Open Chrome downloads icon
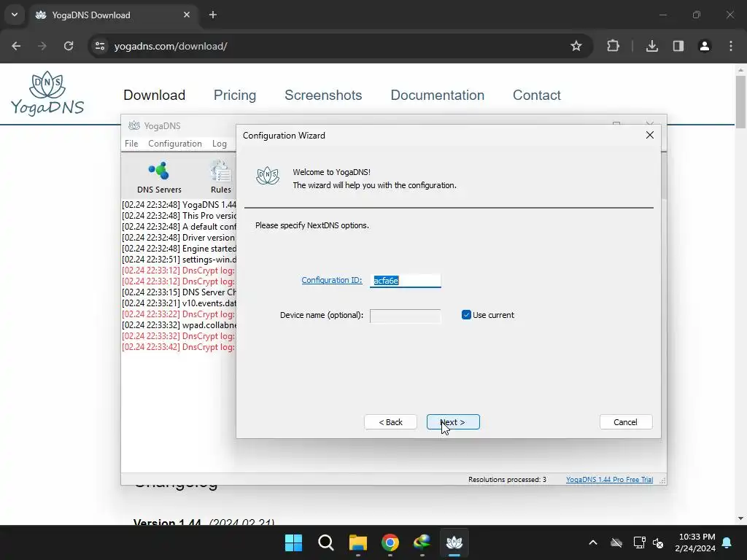 click(651, 46)
